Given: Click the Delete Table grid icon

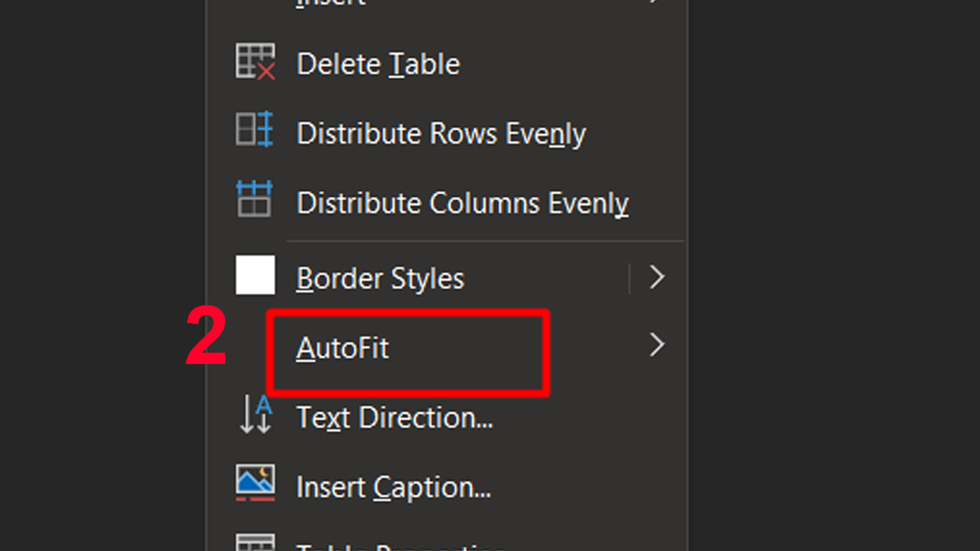Looking at the screenshot, I should pyautogui.click(x=255, y=63).
